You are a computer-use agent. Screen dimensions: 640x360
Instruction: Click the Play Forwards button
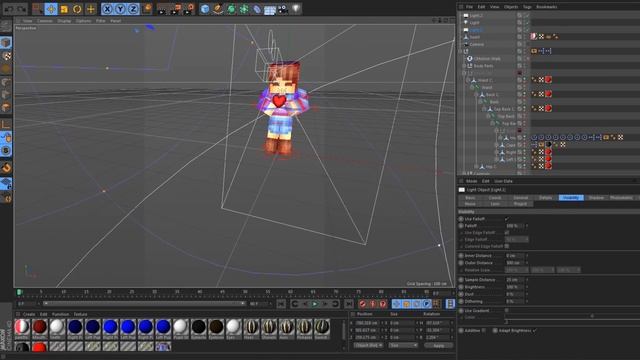(315, 304)
